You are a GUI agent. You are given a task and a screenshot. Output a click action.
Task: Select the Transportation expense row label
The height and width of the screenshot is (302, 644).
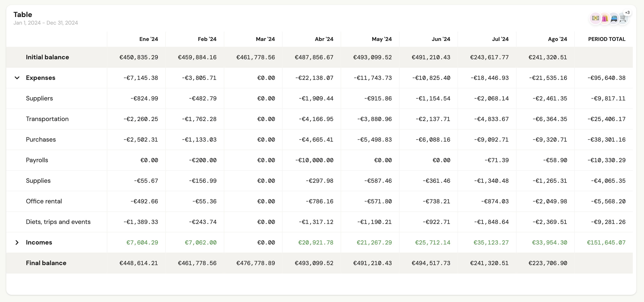(x=47, y=119)
